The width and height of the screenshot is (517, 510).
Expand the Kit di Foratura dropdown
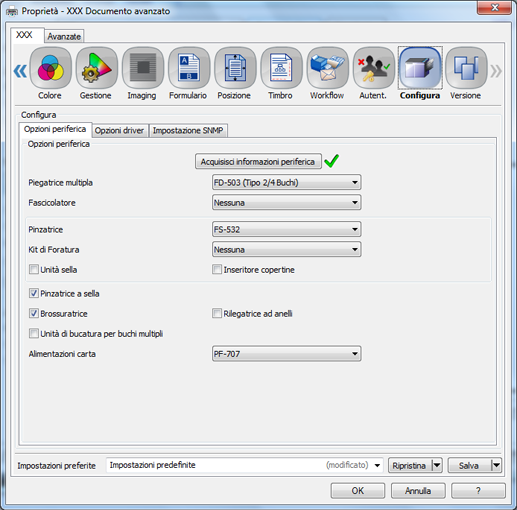click(x=286, y=249)
